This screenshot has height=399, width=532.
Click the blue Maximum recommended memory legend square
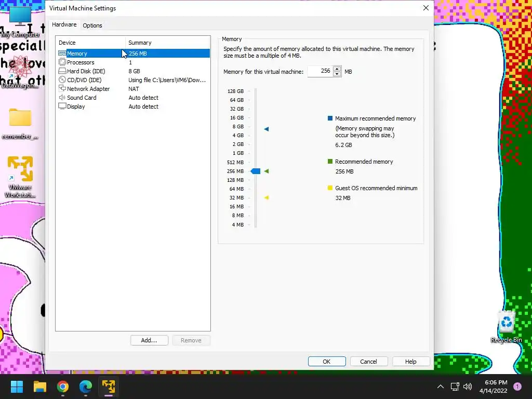[x=330, y=118]
